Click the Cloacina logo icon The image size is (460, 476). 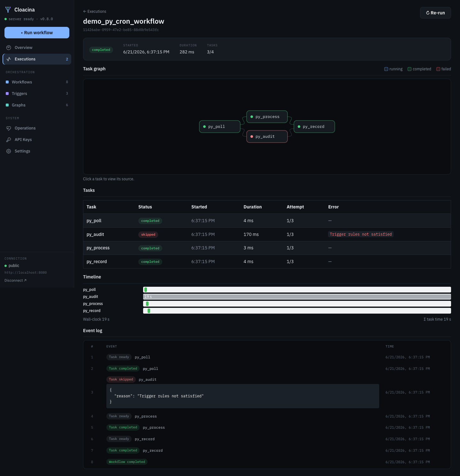[x=8, y=10]
